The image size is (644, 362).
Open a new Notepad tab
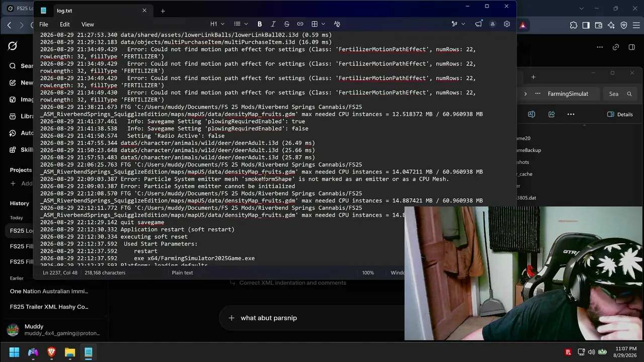click(163, 11)
